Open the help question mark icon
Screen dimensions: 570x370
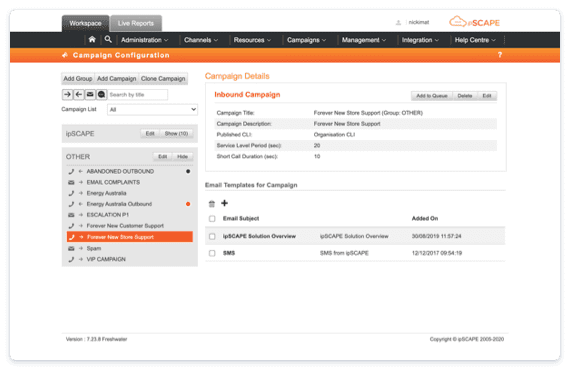tap(499, 55)
